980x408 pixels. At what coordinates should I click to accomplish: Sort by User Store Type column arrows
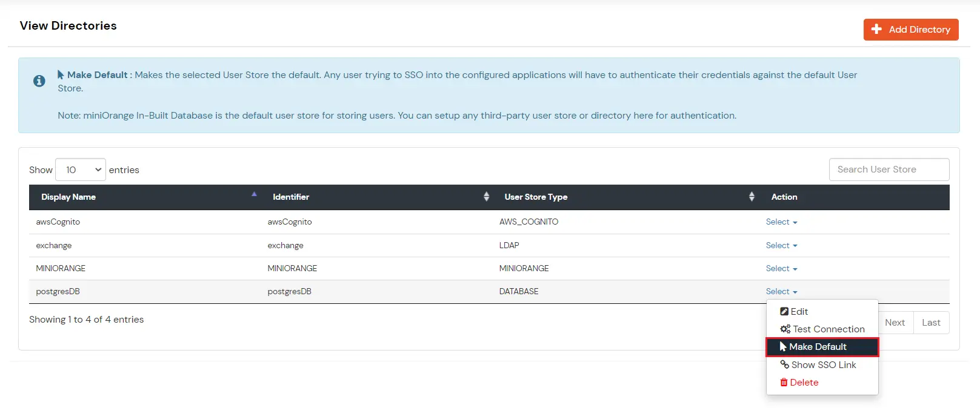(752, 196)
